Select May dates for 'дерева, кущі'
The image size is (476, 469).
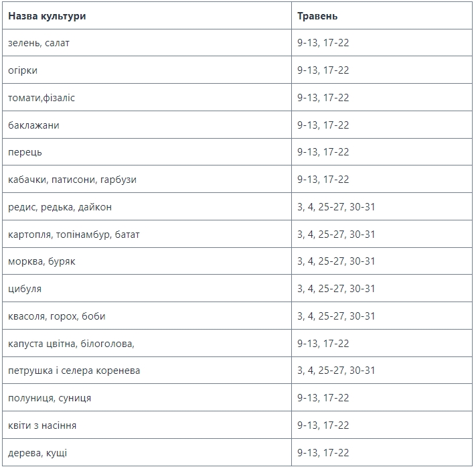coord(323,453)
